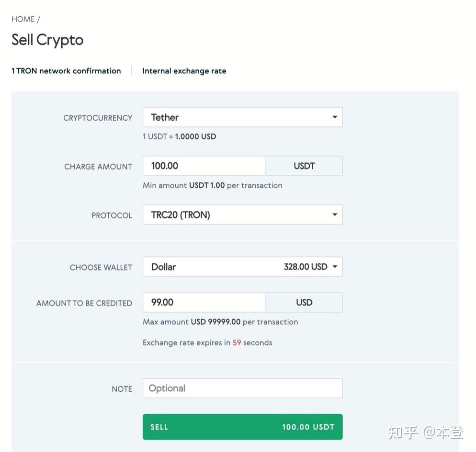Viewport: 476px width, 452px height.
Task: Switch to Internal exchange rate tab
Action: pyautogui.click(x=184, y=71)
